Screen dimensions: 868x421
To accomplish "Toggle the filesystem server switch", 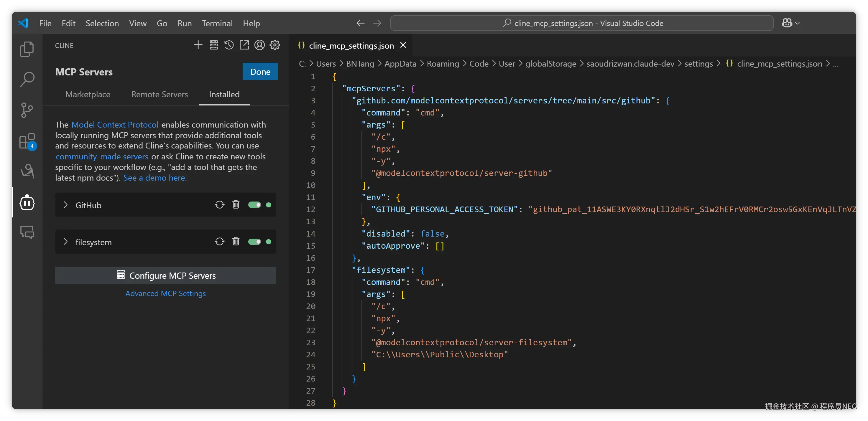I will point(254,242).
